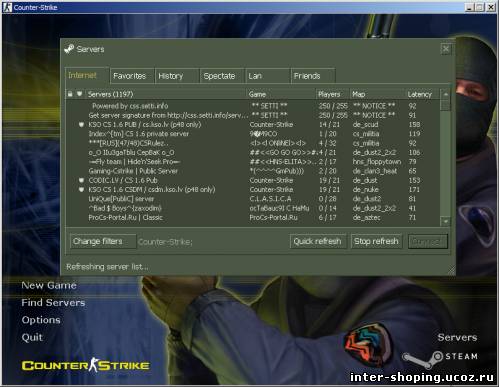Click the server list scrollbar thumb
The image size is (499, 387).
click(446, 105)
